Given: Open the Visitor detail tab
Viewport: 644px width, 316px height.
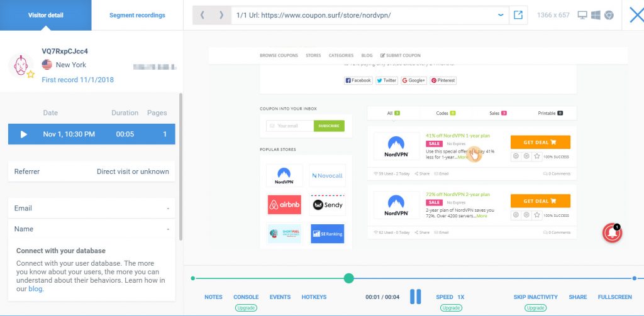Looking at the screenshot, I should click(45, 15).
